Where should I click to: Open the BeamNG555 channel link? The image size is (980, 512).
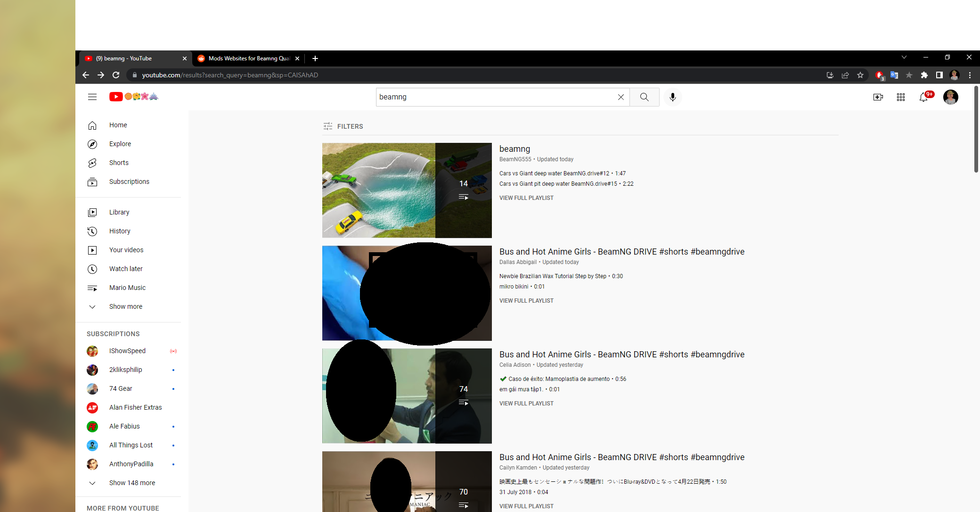[515, 159]
